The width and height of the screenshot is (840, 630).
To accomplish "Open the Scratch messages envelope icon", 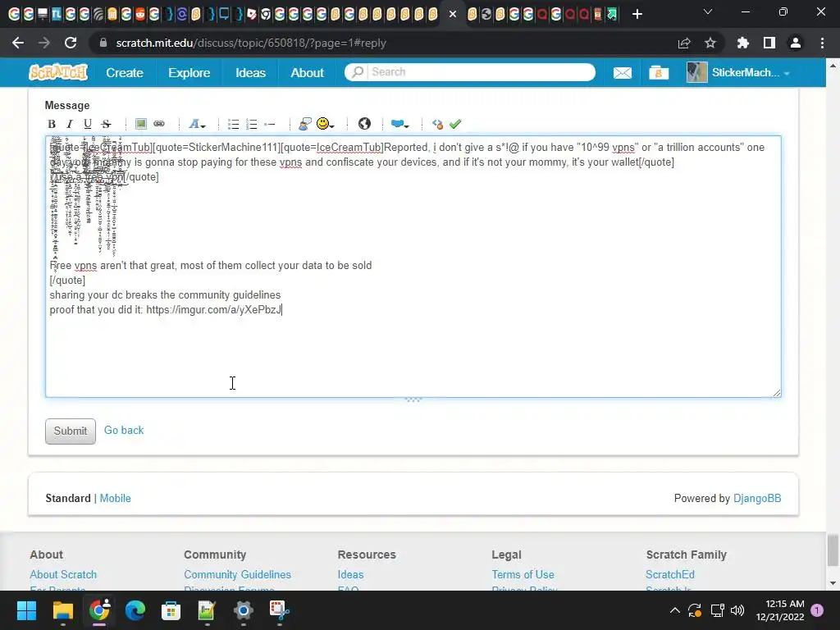I will tap(622, 72).
